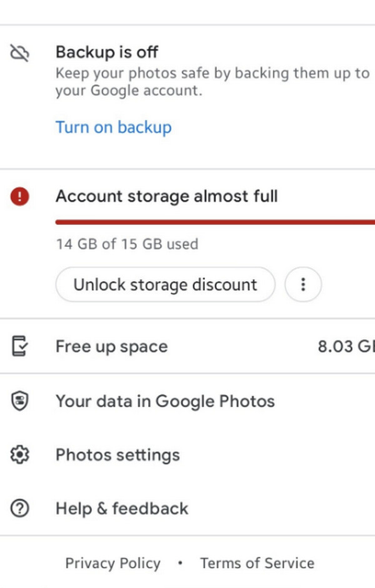375x588 pixels.
Task: Expand Your data in Google Photos section
Action: [x=165, y=401]
